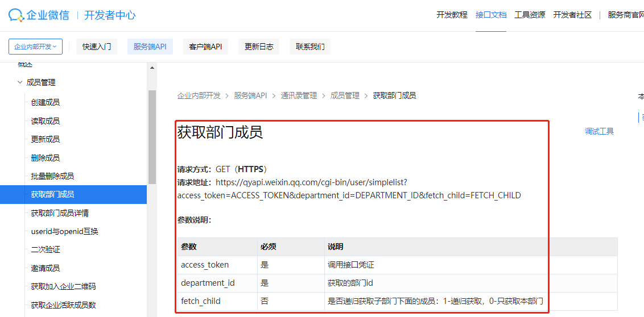Click the 快速入门 button
The width and height of the screenshot is (644, 317).
97,47
